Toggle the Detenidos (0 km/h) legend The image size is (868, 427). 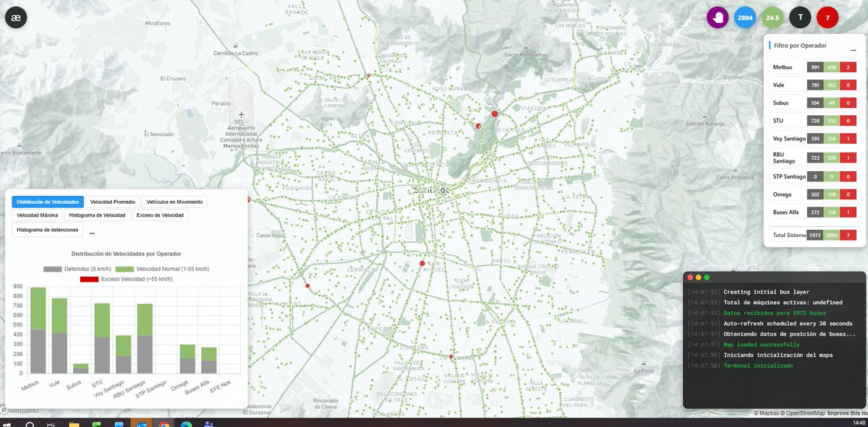pyautogui.click(x=76, y=269)
